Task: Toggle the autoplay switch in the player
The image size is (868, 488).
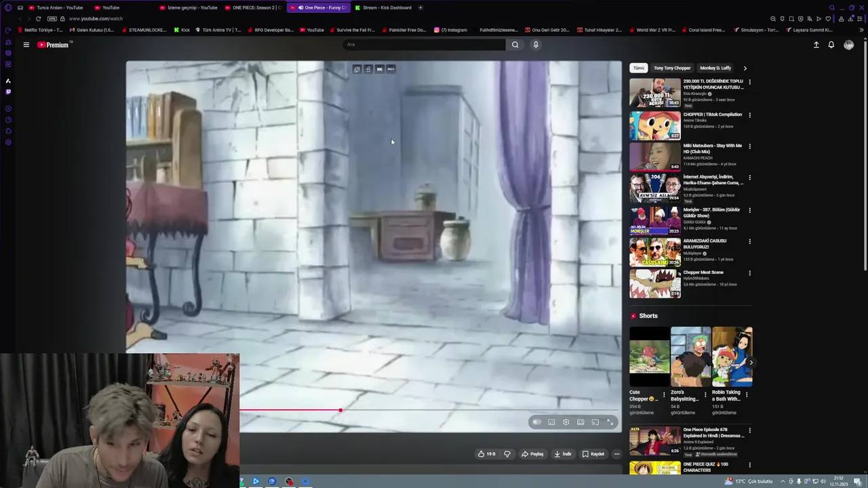Action: (536, 422)
